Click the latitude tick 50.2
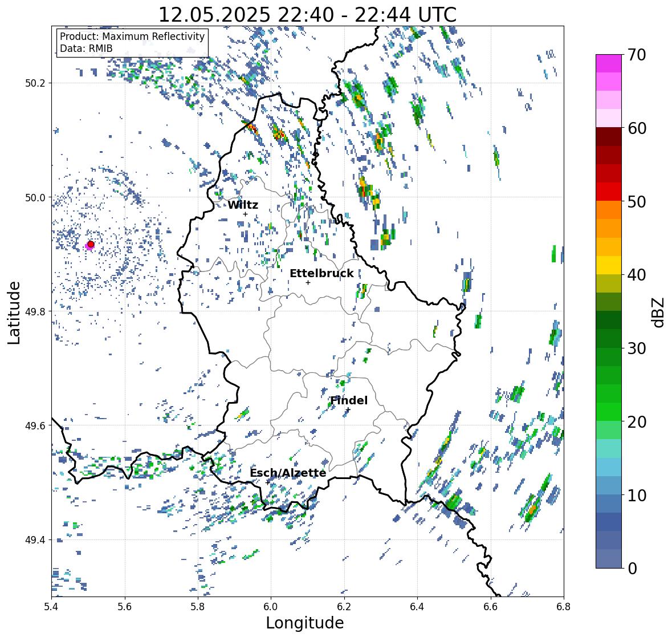Image resolution: width=672 pixels, height=637 pixels. click(x=35, y=83)
